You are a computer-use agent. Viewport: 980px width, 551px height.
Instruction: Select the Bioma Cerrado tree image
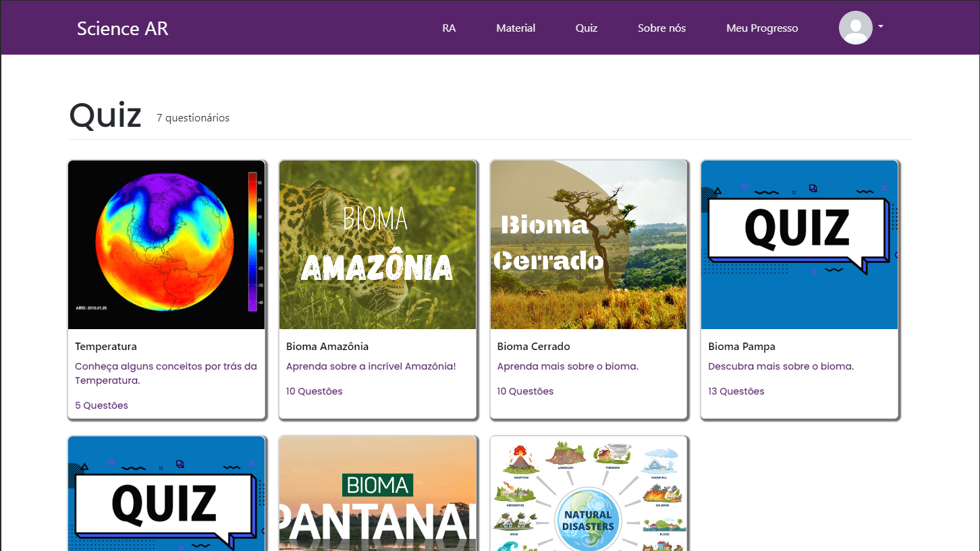[589, 245]
